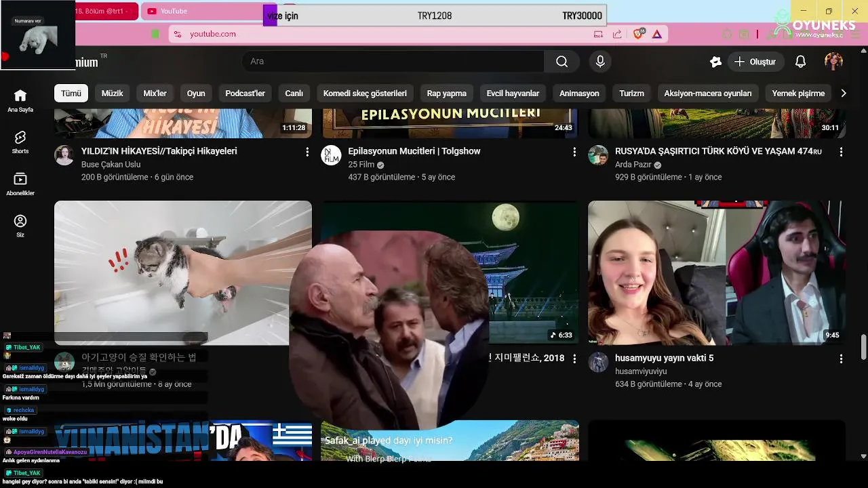Open options menu for Epilasyonun Mucitleri video
Viewport: 868px width, 488px height.
[574, 152]
